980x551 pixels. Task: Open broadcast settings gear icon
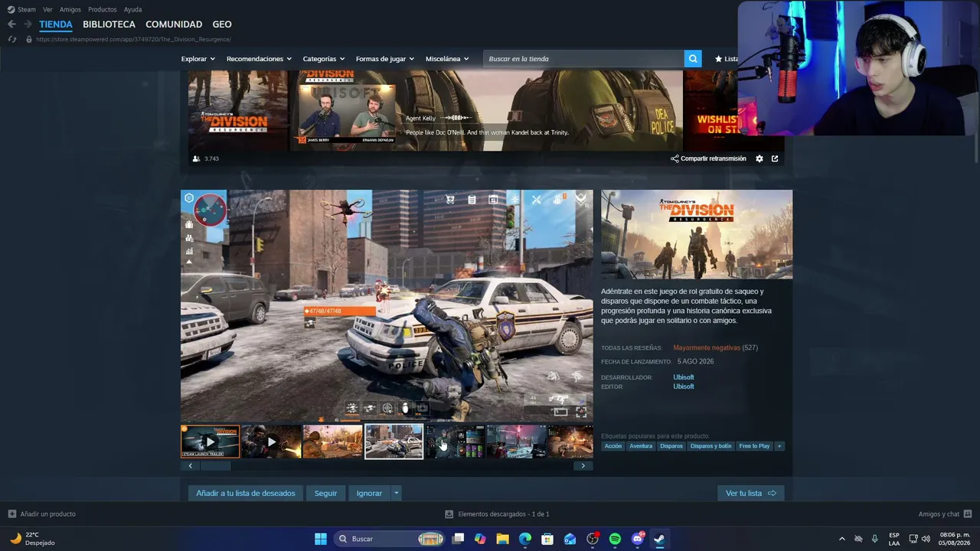pos(759,158)
